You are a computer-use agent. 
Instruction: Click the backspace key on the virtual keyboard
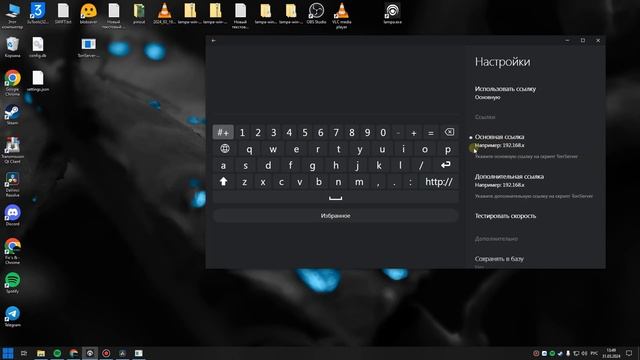pyautogui.click(x=449, y=132)
